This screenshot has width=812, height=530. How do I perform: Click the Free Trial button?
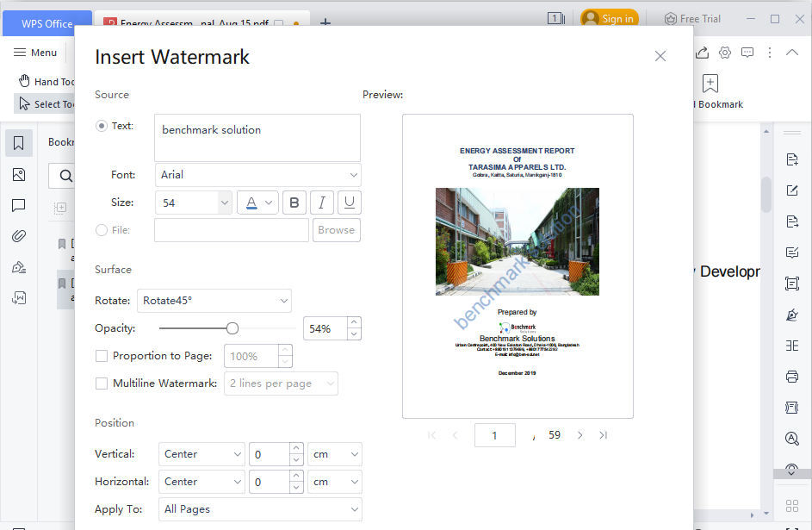click(692, 19)
